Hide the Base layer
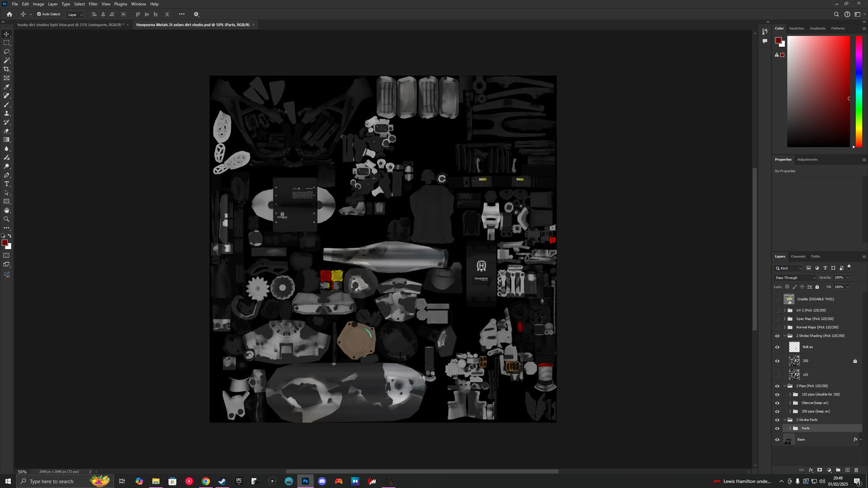The height and width of the screenshot is (488, 868). [x=777, y=440]
